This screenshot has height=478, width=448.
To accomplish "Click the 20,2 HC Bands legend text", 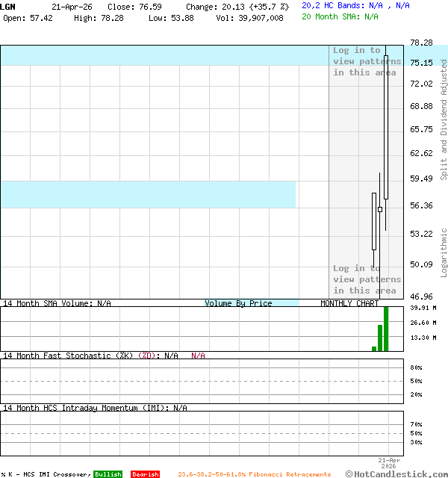I will 355,5.
